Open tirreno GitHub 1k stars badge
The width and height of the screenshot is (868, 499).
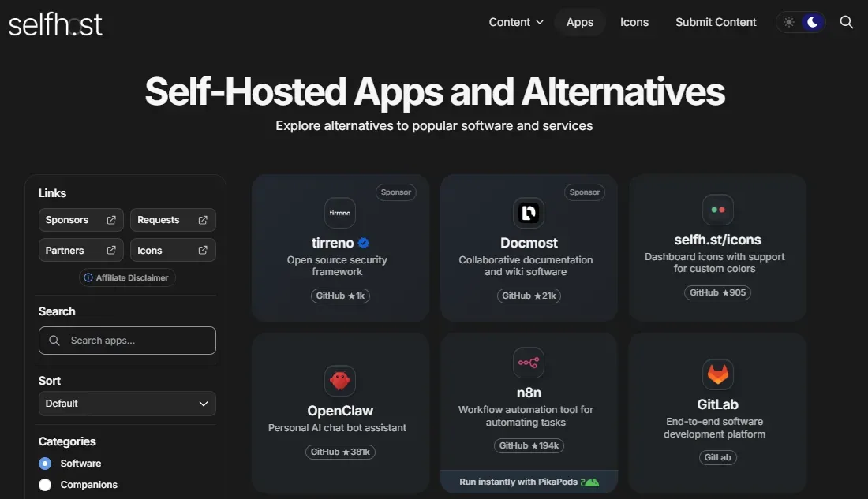pos(340,296)
